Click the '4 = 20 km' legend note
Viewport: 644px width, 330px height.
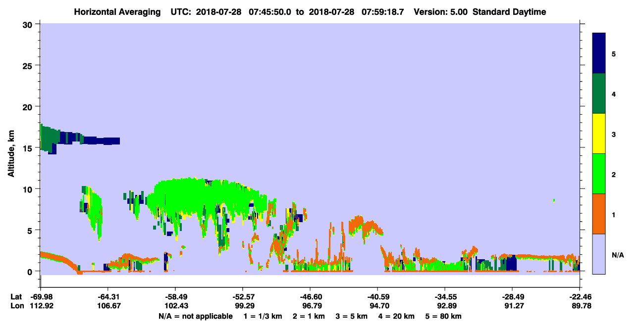pos(397,316)
